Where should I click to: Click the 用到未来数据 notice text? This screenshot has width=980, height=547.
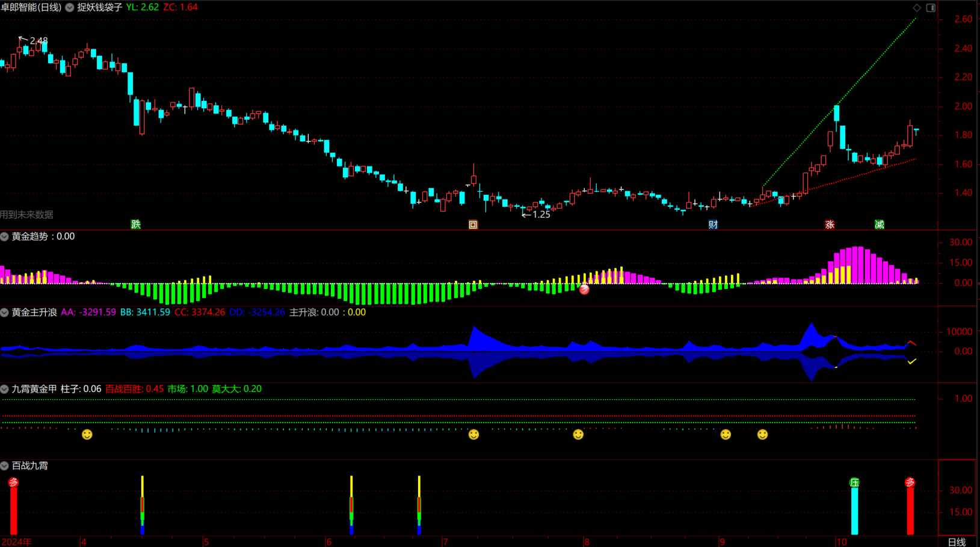tap(26, 215)
